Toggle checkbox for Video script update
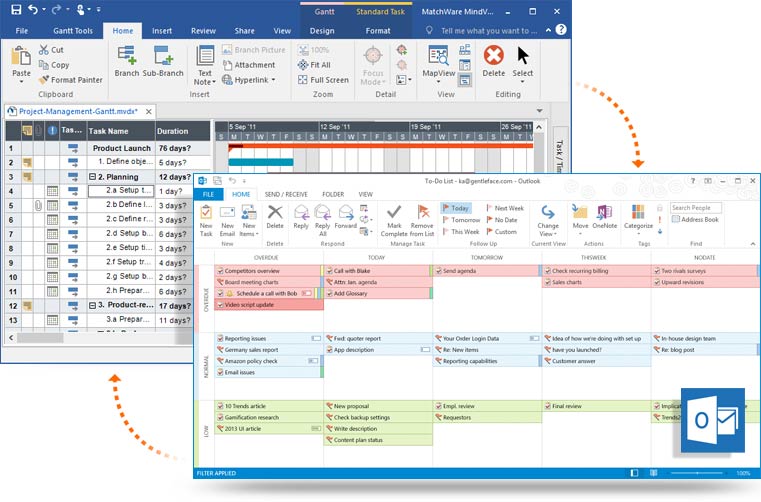761x502 pixels. 220,305
